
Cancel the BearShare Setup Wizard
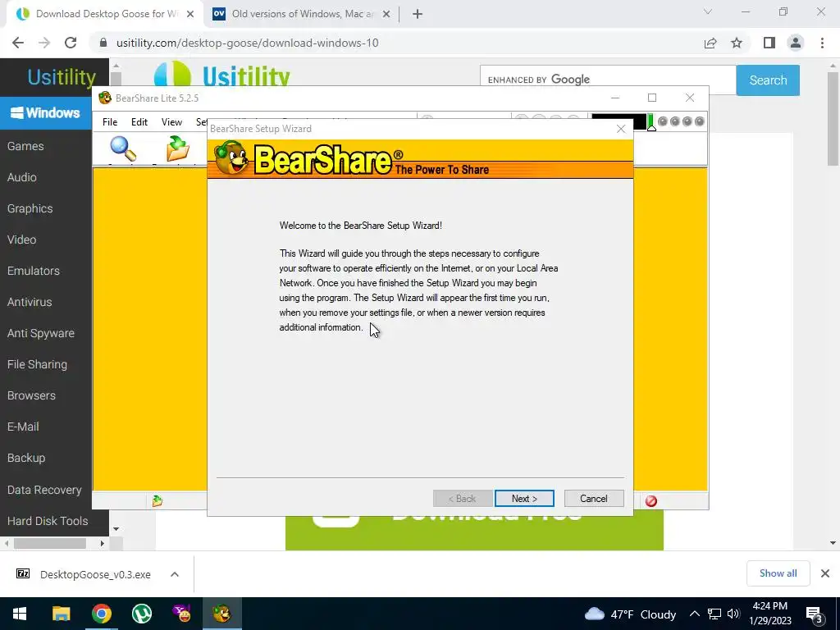[x=594, y=498]
